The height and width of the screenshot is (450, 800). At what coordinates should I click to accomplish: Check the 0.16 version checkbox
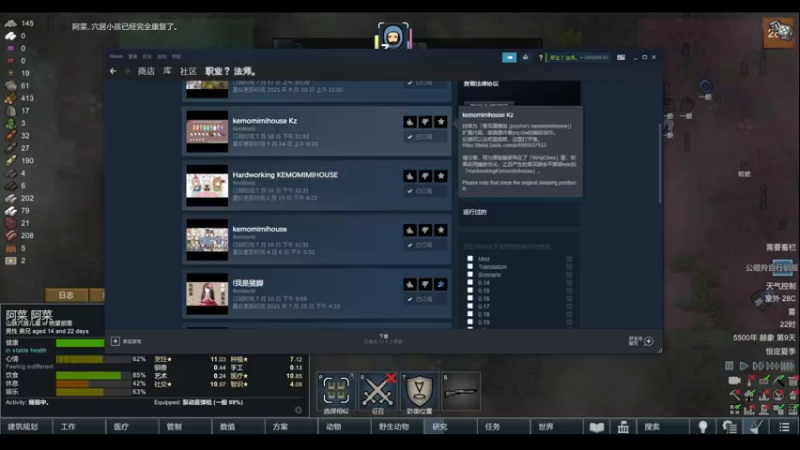[470, 298]
